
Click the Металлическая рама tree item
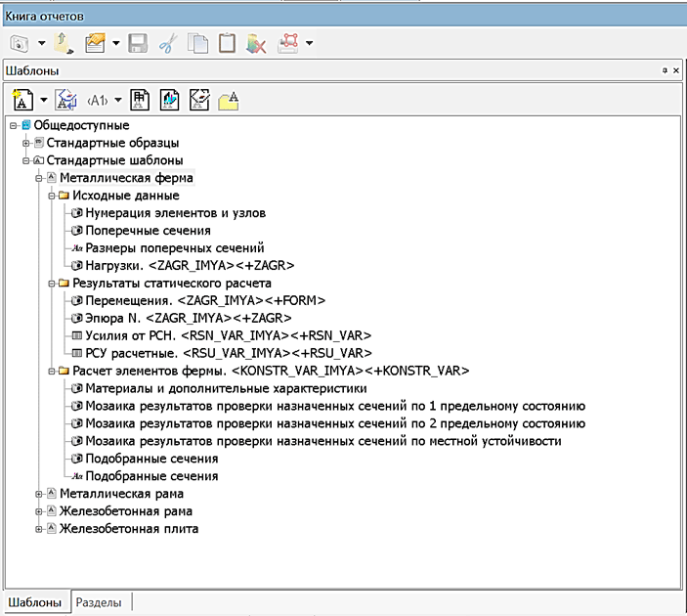coord(121,494)
